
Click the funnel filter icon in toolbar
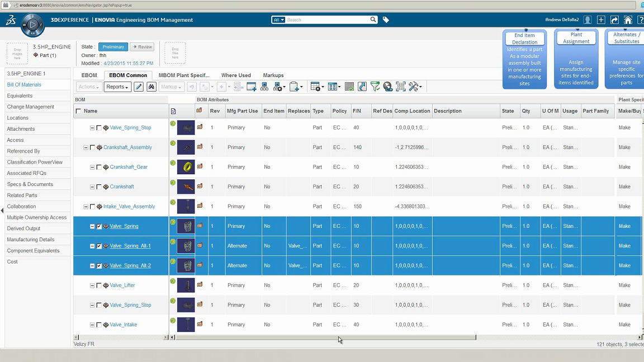click(375, 87)
